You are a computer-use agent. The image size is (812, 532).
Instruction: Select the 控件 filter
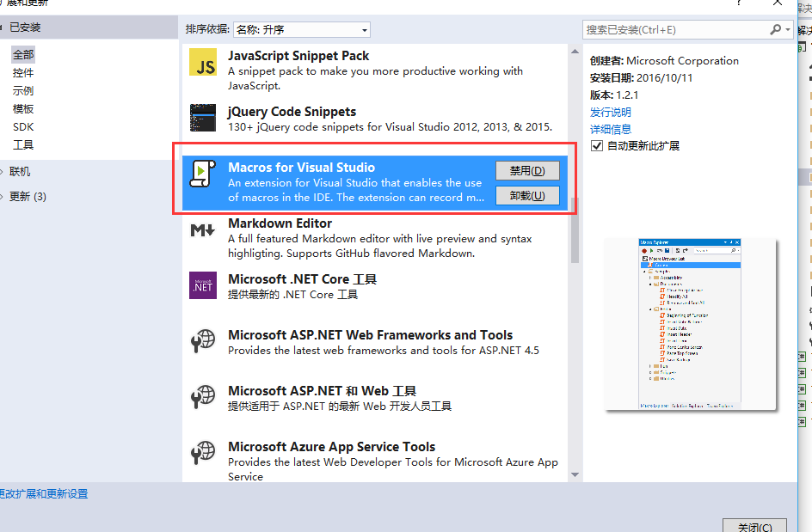click(23, 73)
